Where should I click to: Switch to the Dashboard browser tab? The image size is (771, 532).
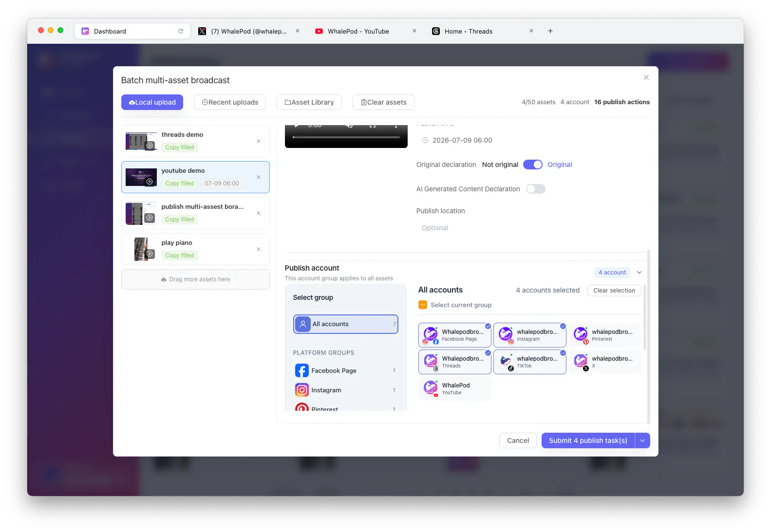coord(132,31)
